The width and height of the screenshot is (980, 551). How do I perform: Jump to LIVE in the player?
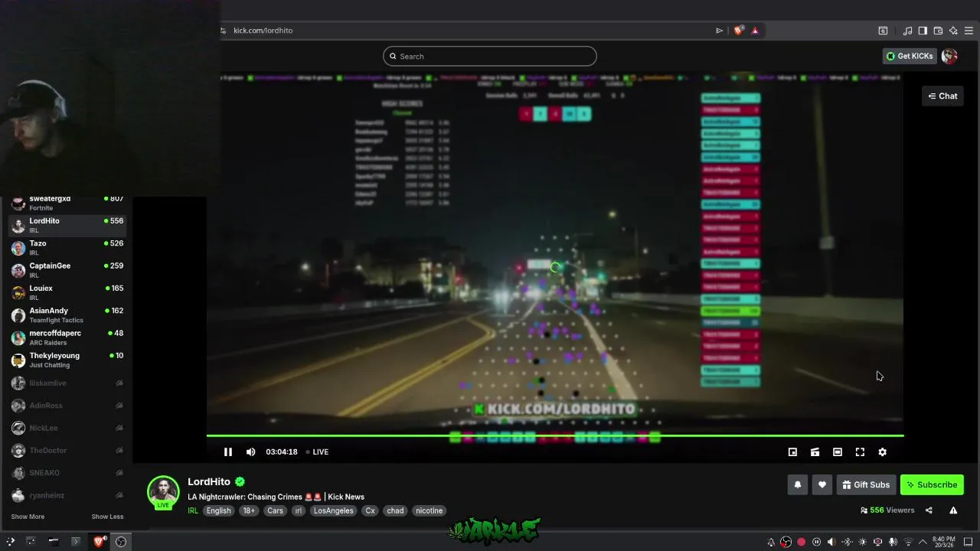317,452
